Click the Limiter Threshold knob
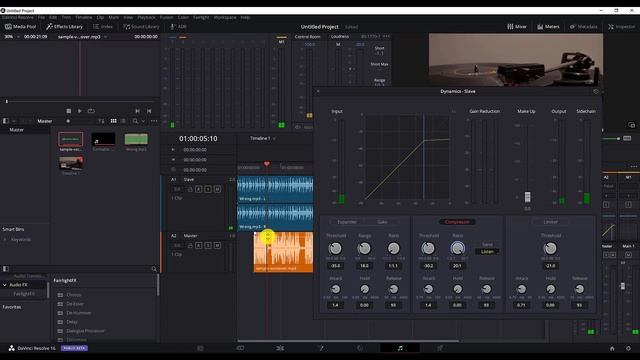This screenshot has height=360, width=640. coord(550,248)
